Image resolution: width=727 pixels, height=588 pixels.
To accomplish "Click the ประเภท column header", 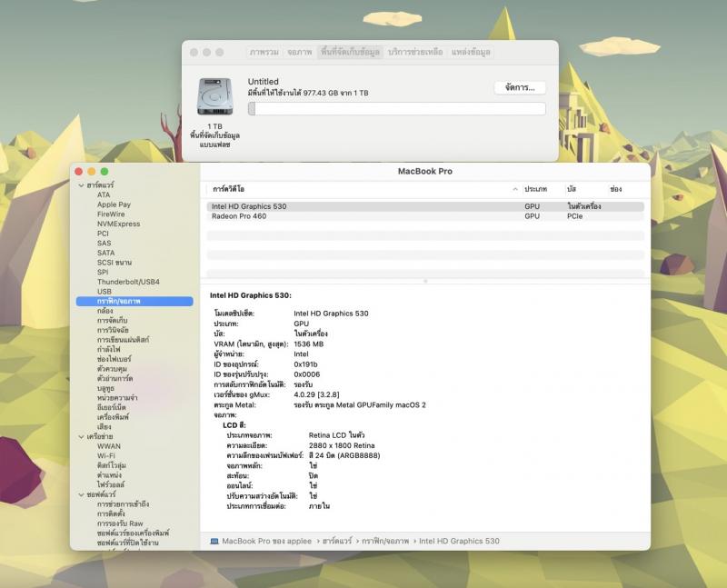I will [x=535, y=189].
